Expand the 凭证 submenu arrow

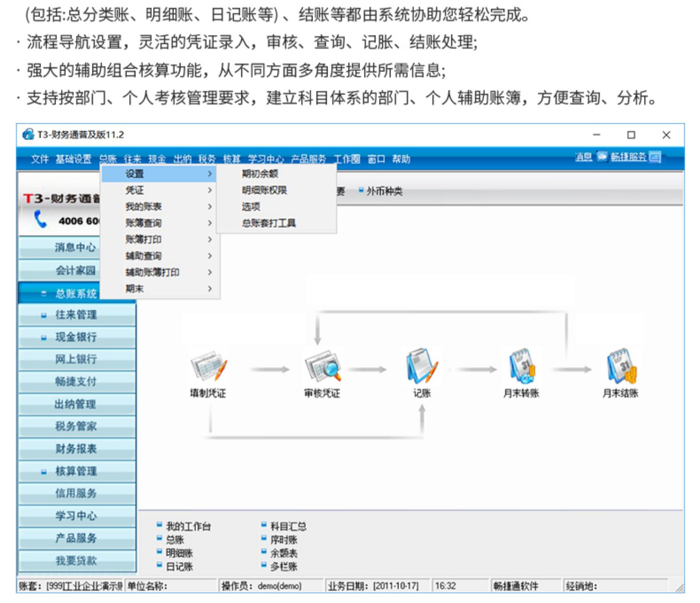(210, 190)
